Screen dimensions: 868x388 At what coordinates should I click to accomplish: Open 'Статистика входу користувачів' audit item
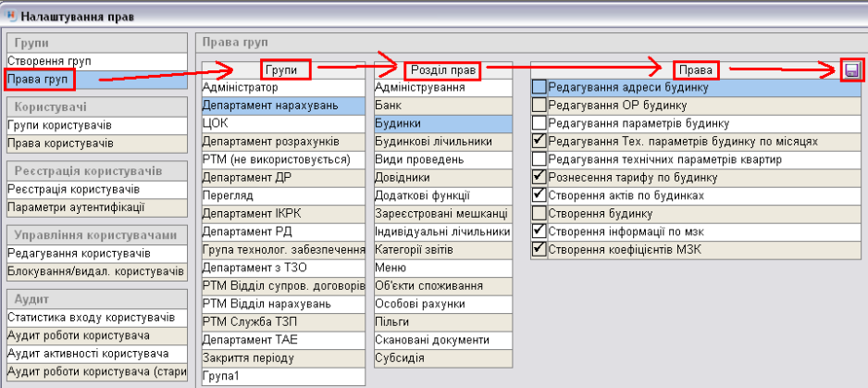[90, 318]
